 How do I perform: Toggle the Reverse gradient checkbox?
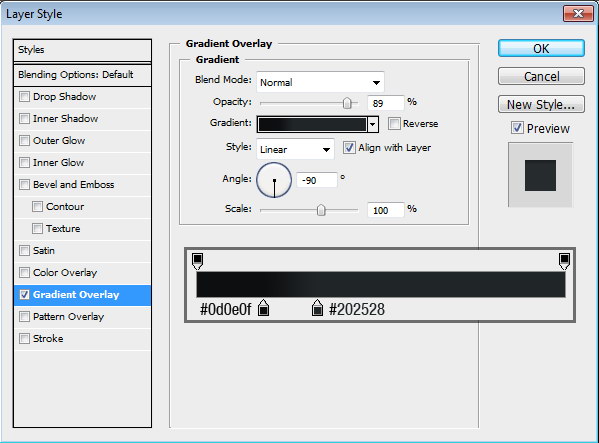point(394,123)
